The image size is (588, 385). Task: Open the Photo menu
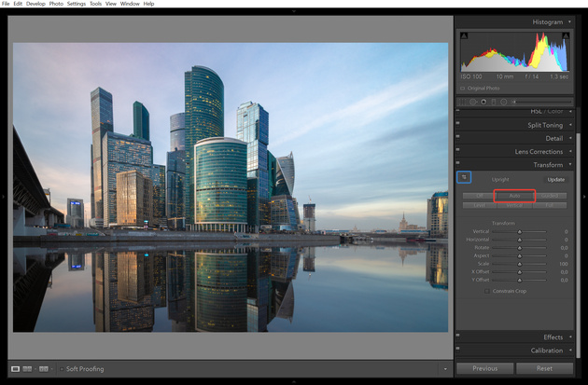(56, 4)
